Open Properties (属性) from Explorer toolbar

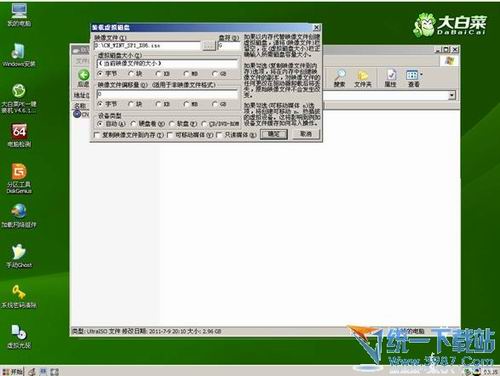coord(391,78)
